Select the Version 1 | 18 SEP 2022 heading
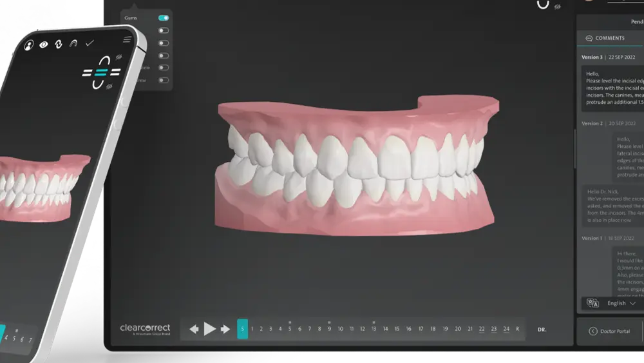 coord(608,238)
